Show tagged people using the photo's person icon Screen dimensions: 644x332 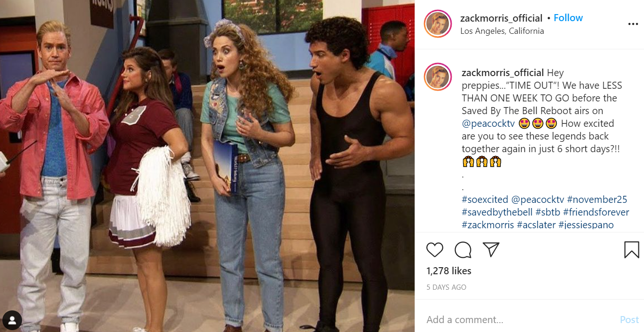(x=12, y=320)
